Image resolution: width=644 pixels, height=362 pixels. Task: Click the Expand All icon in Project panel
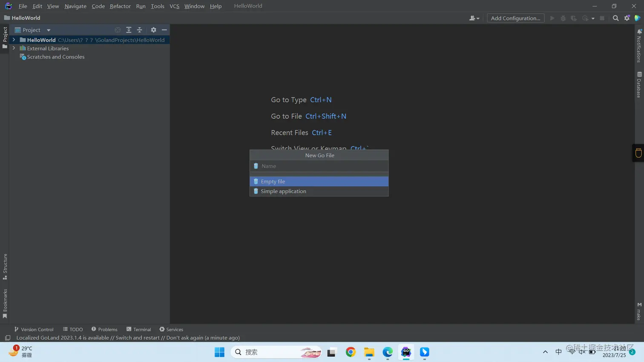click(x=129, y=30)
